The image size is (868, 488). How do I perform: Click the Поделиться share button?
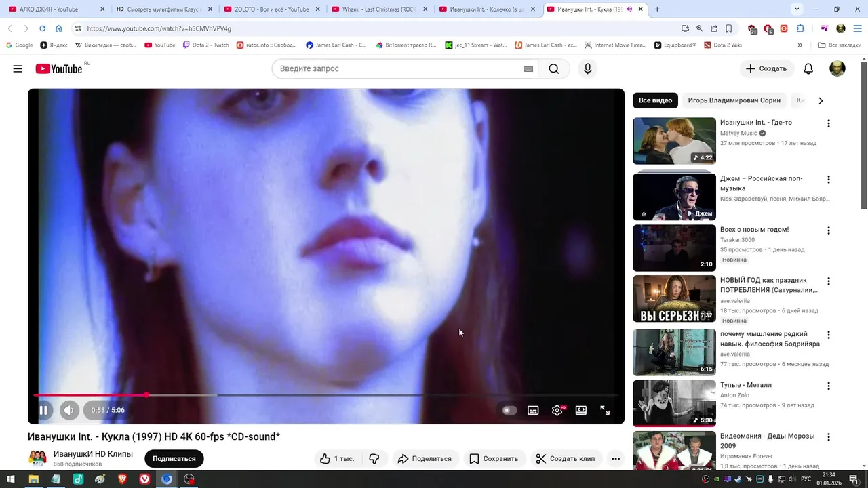[x=425, y=459]
